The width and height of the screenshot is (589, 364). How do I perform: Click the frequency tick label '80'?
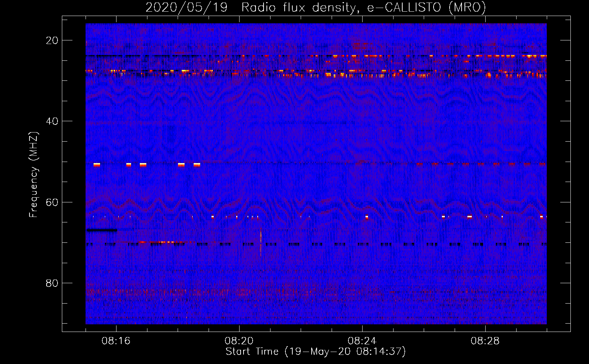[x=52, y=283]
